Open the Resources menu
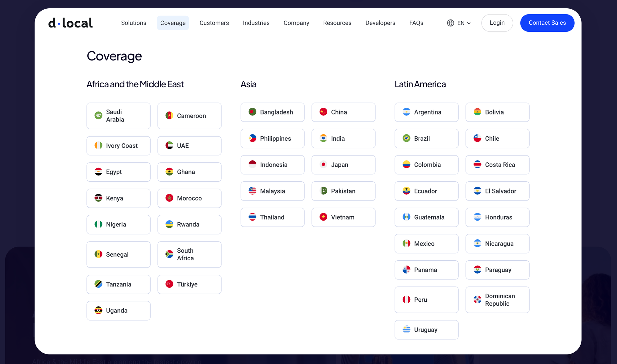Viewport: 617px width, 364px height. point(337,23)
